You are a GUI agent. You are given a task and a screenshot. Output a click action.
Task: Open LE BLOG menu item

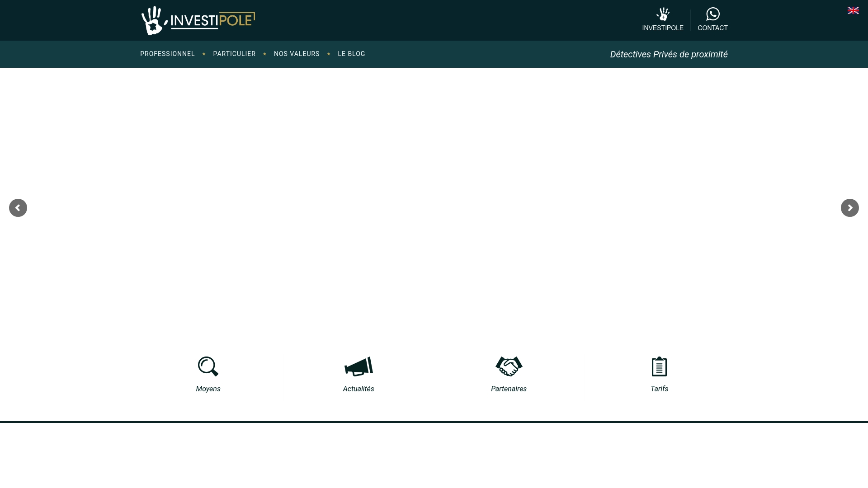tap(351, 54)
